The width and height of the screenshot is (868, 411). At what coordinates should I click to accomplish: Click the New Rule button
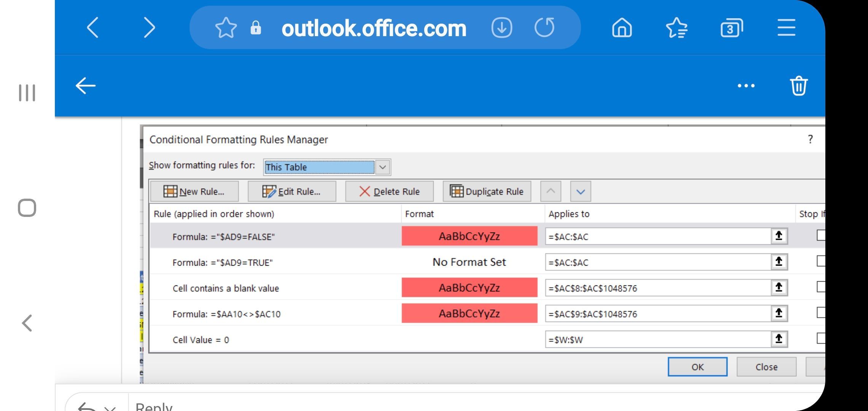194,191
